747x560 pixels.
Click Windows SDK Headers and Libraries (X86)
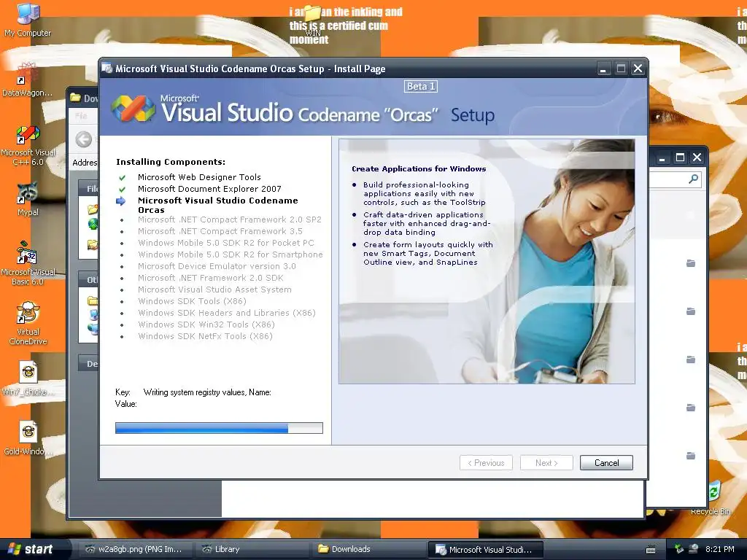click(227, 313)
